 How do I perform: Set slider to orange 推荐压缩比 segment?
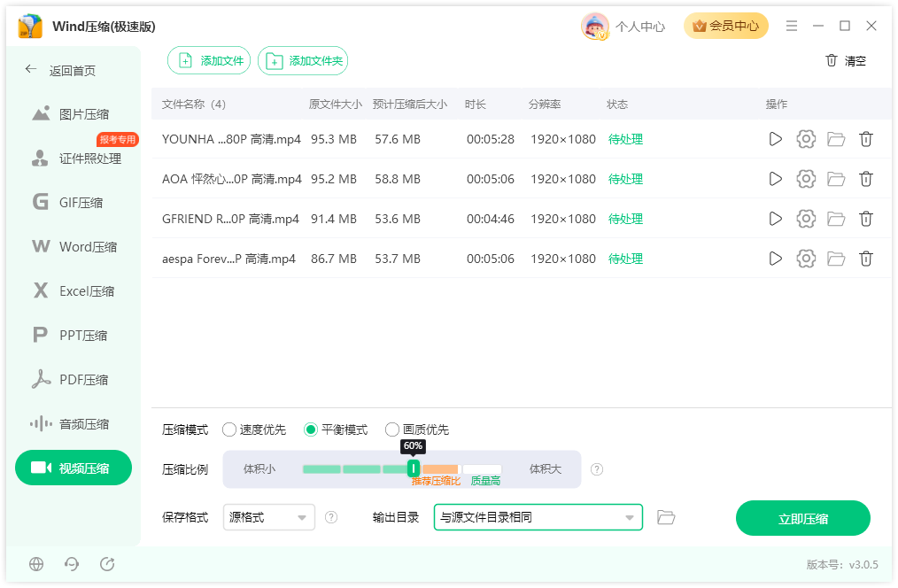pyautogui.click(x=441, y=469)
